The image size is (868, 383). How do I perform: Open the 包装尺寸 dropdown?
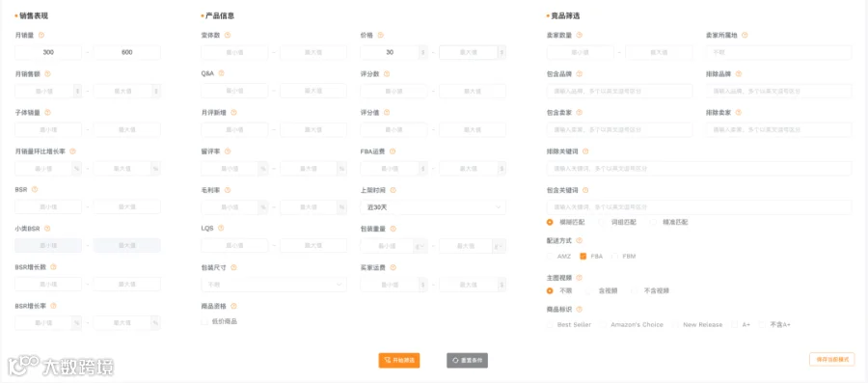point(274,285)
